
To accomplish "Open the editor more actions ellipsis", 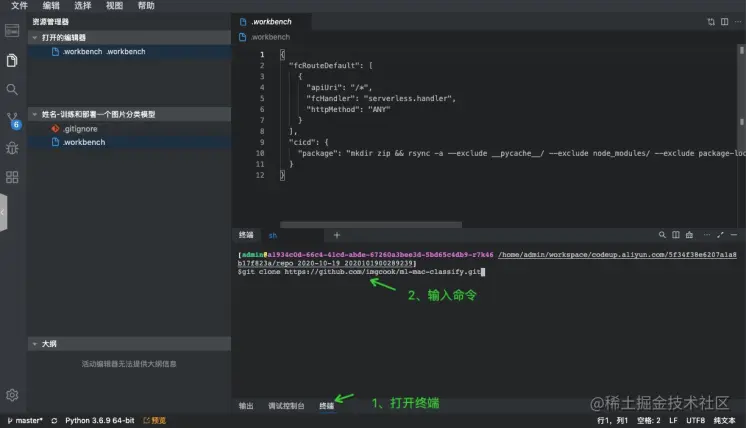I will [737, 22].
